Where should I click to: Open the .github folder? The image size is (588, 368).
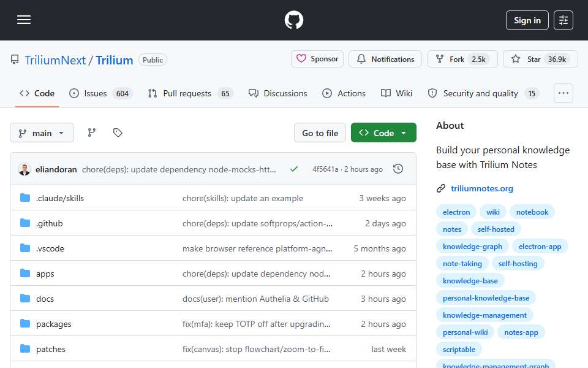pos(50,223)
